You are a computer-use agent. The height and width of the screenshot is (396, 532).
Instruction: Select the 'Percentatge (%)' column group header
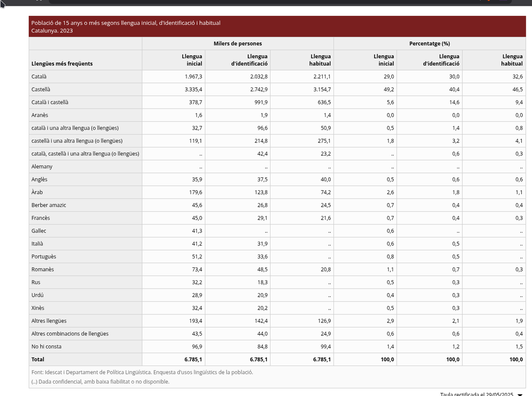coord(430,43)
